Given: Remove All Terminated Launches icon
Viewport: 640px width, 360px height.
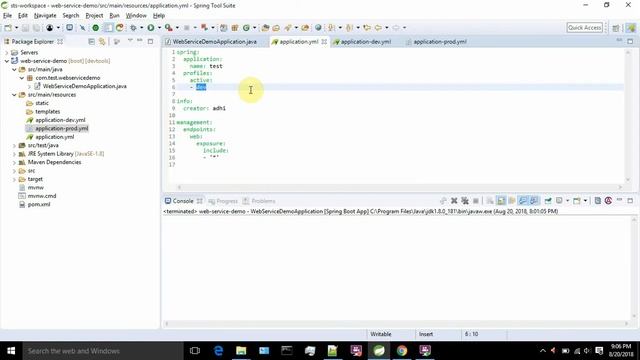Looking at the screenshot, I should [x=464, y=201].
